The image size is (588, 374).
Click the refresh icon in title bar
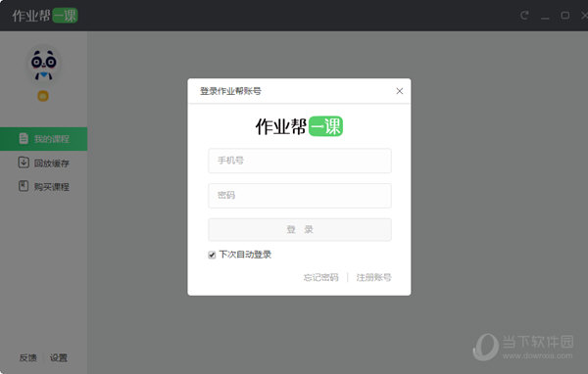pyautogui.click(x=524, y=16)
